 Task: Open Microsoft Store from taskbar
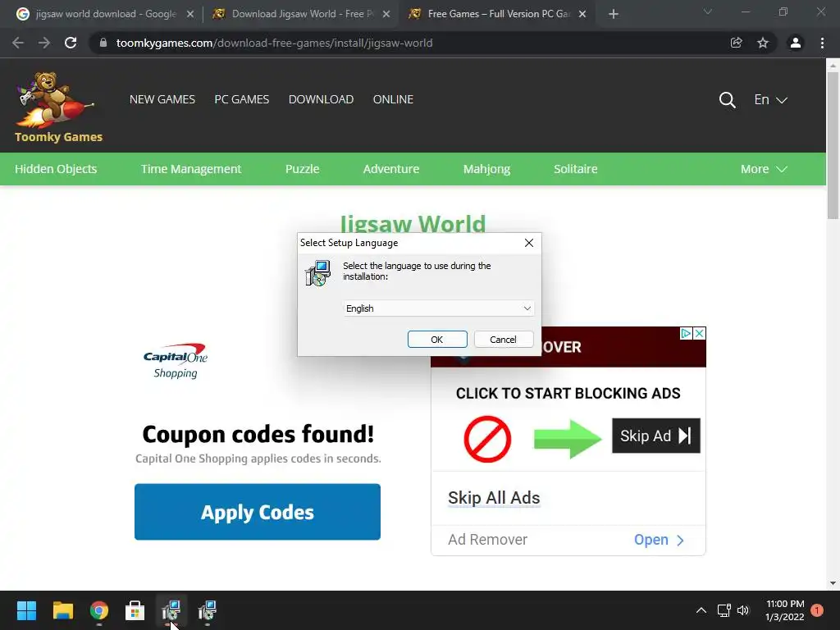click(135, 610)
